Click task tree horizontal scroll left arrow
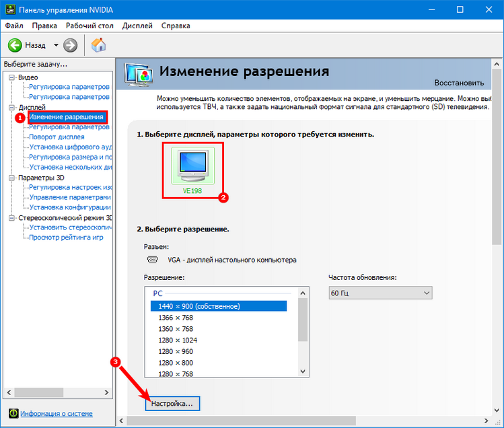 (9, 392)
